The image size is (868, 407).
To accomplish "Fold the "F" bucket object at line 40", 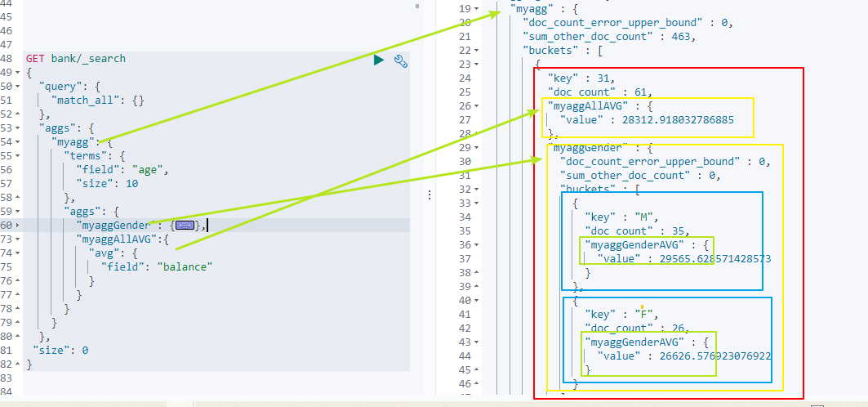I will coord(477,300).
